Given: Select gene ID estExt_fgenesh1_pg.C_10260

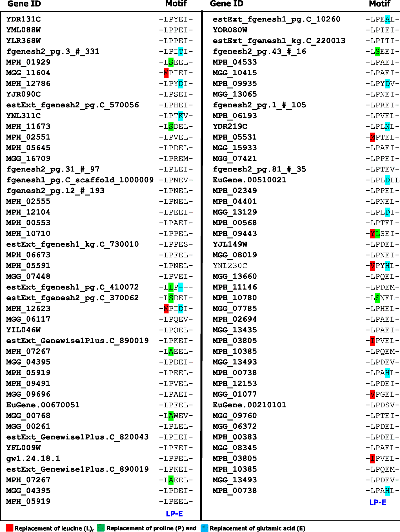Looking at the screenshot, I should (x=277, y=19).
